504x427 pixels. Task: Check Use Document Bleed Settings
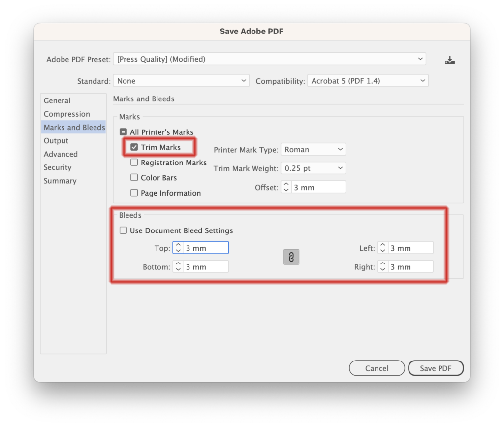click(123, 230)
